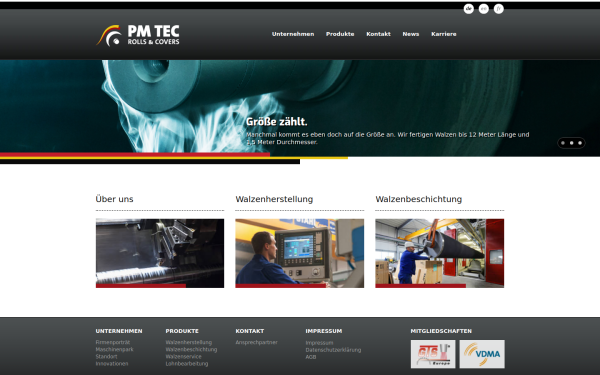
Task: Select the third hero slider dot
Action: coord(580,143)
